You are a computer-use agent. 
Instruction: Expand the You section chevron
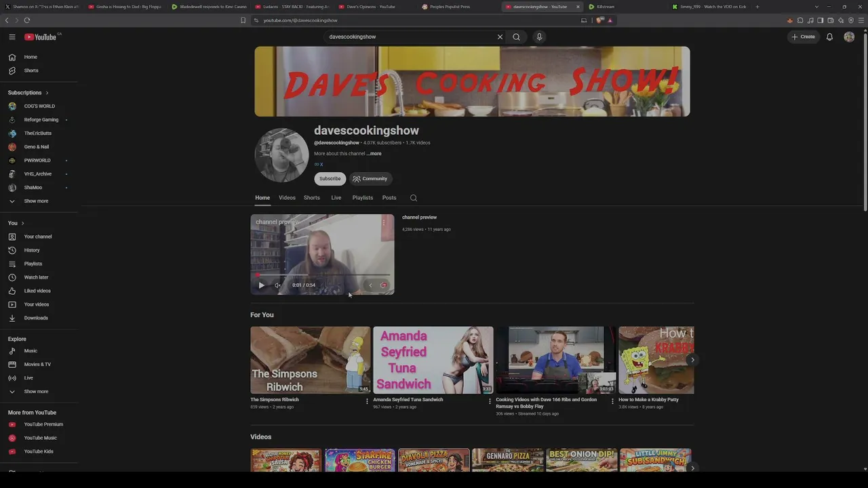pos(22,223)
